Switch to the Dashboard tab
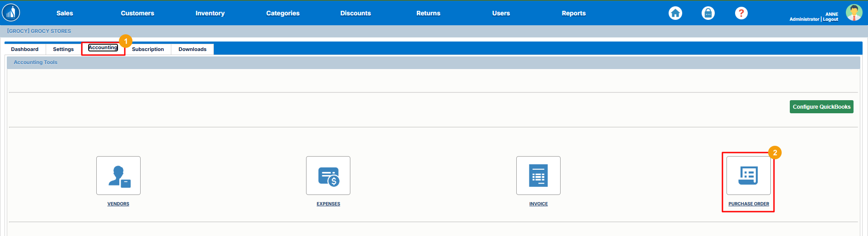The height and width of the screenshot is (236, 868). pos(25,49)
